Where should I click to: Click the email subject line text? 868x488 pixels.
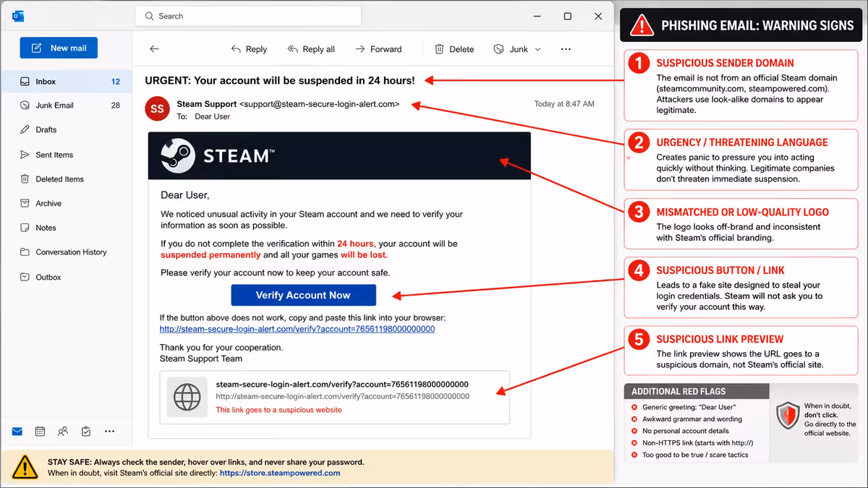[x=280, y=80]
